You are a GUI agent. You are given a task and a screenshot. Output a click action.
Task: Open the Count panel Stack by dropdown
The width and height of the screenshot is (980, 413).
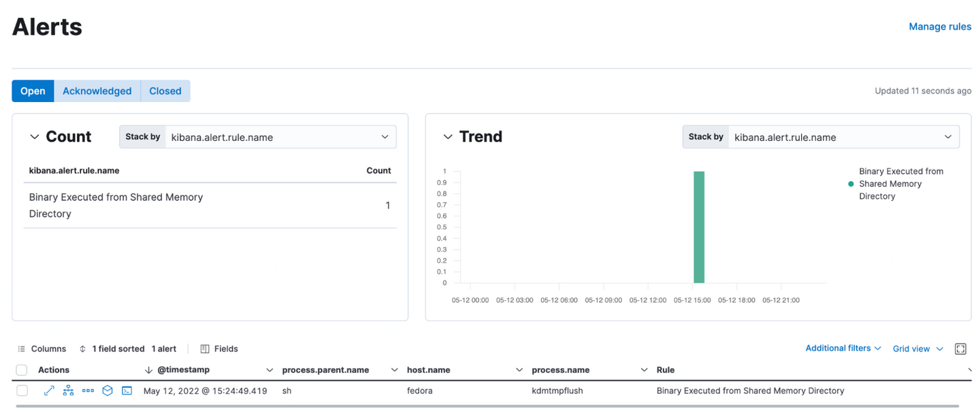pyautogui.click(x=280, y=137)
